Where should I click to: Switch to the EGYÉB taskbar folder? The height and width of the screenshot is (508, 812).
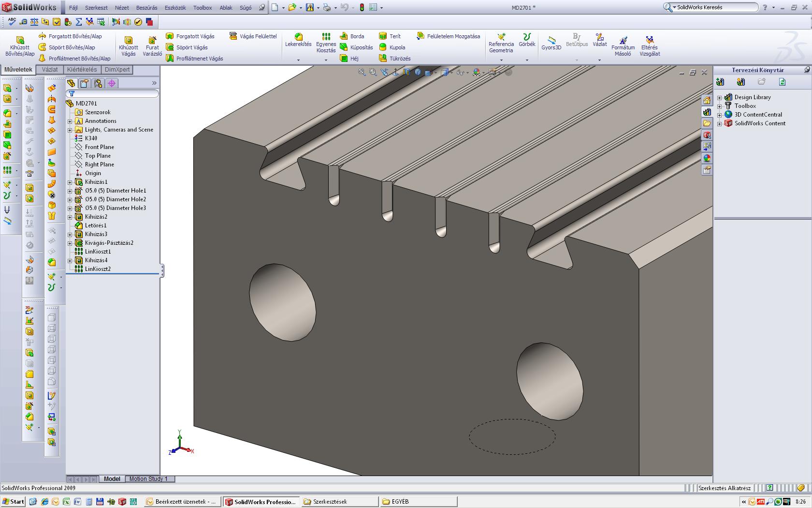(x=419, y=502)
